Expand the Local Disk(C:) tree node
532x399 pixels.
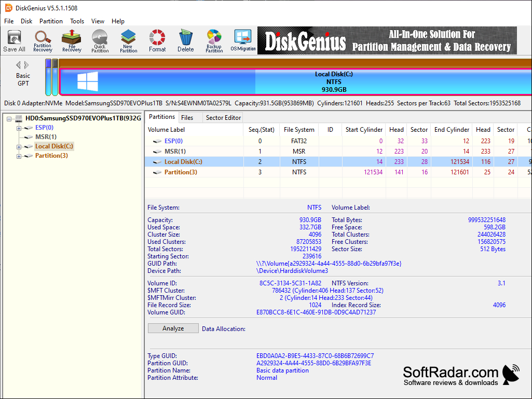pos(19,147)
